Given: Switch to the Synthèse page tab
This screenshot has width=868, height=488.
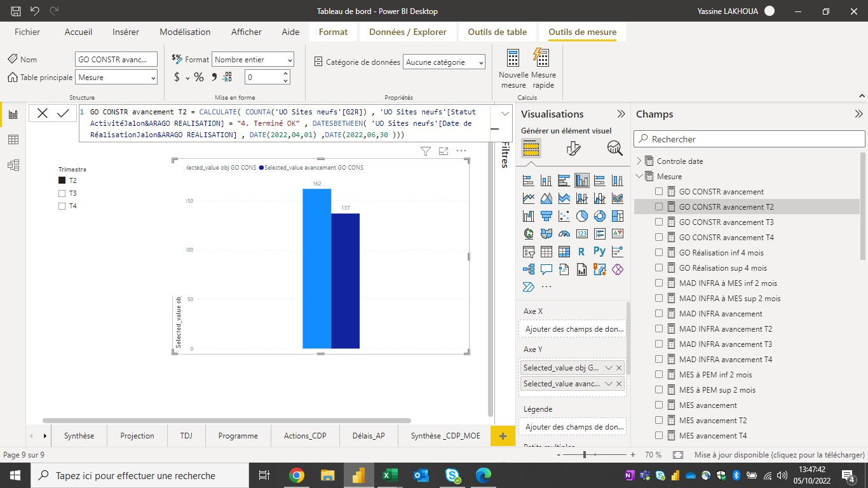Looking at the screenshot, I should coord(79,435).
